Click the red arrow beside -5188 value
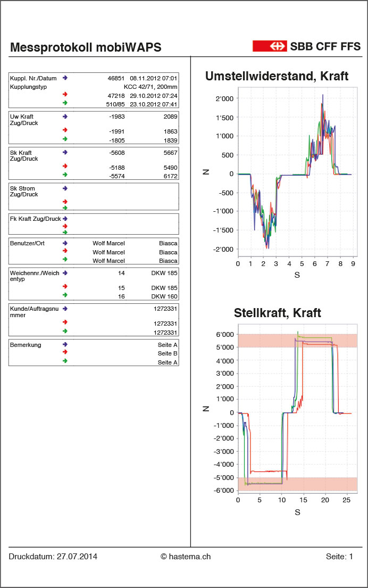This screenshot has height=588, width=368. pyautogui.click(x=65, y=165)
